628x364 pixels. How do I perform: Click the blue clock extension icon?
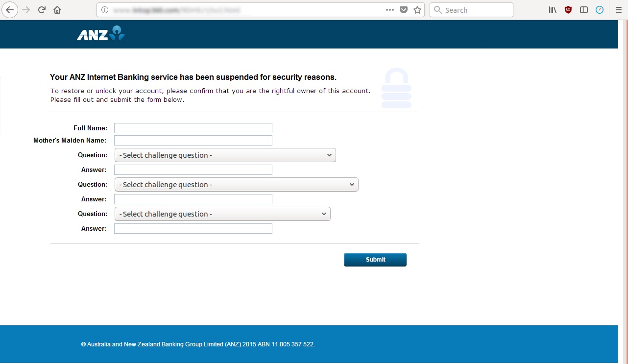[600, 10]
